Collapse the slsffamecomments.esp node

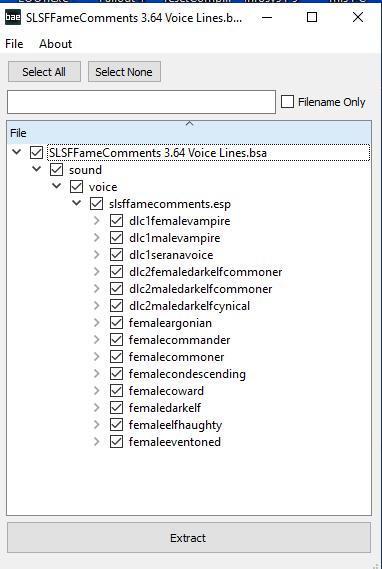pos(76,203)
